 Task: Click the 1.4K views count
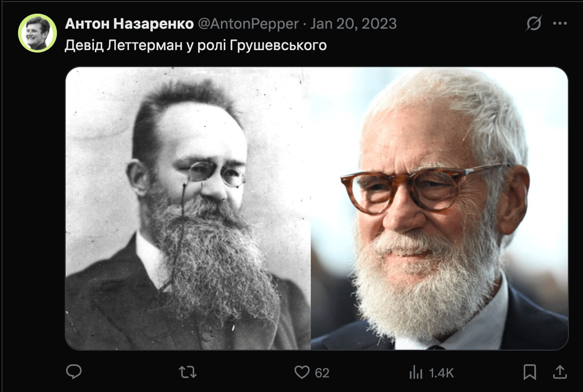441,373
